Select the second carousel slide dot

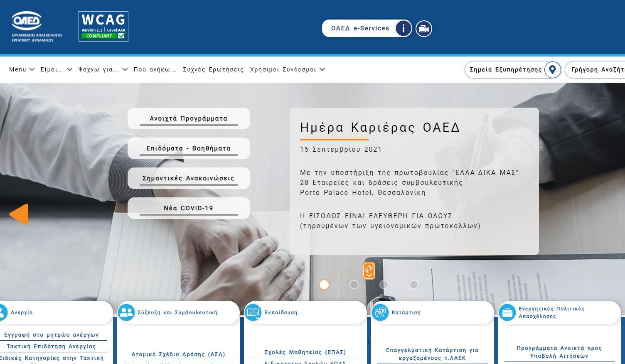click(x=354, y=285)
